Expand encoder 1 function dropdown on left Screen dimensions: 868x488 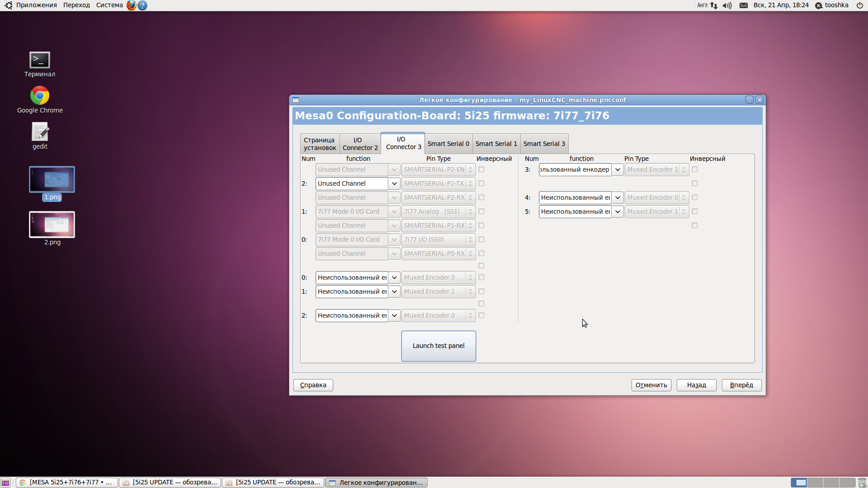394,291
